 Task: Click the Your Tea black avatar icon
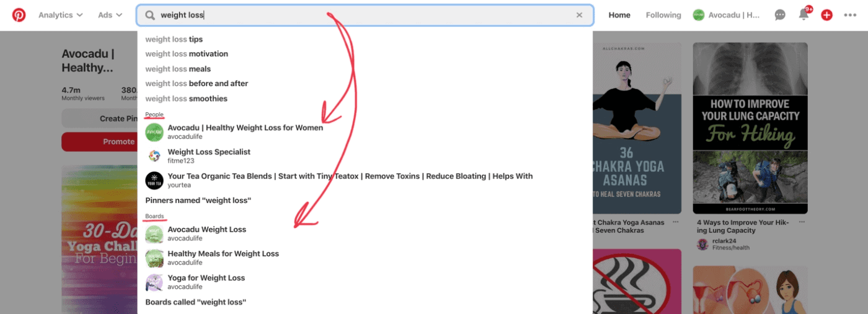tap(154, 180)
